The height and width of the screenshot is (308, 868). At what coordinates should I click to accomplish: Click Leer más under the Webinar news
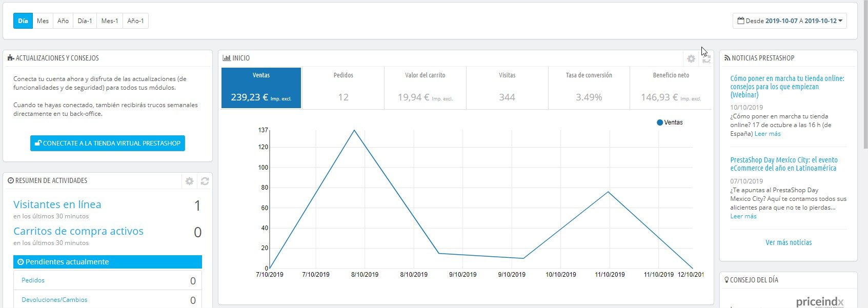click(x=768, y=134)
